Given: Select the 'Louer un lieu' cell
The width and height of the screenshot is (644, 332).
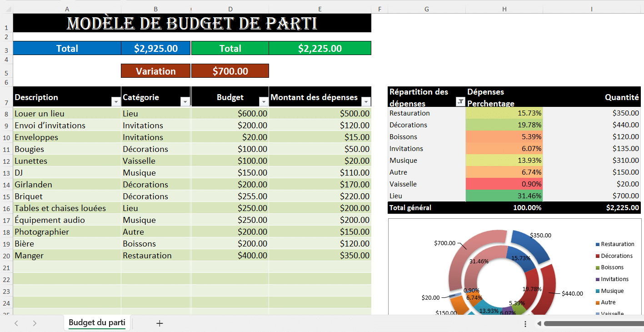Looking at the screenshot, I should click(67, 114).
